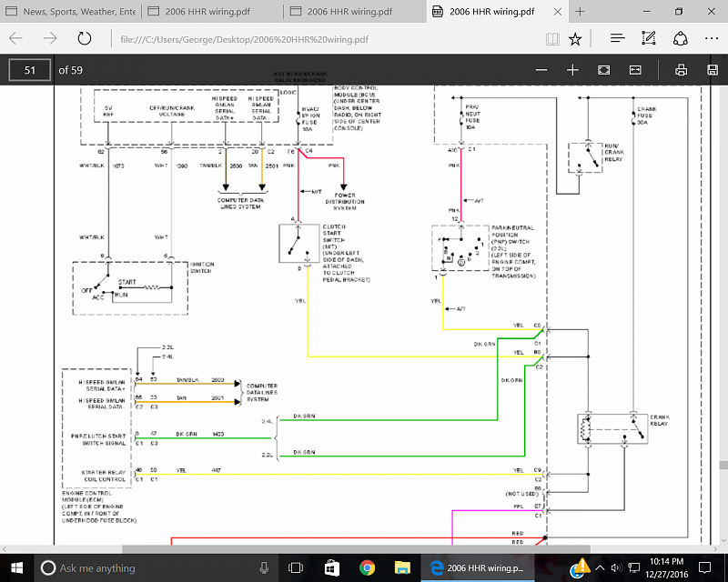Open Chrome from the taskbar
The image size is (728, 582).
pyautogui.click(x=367, y=568)
